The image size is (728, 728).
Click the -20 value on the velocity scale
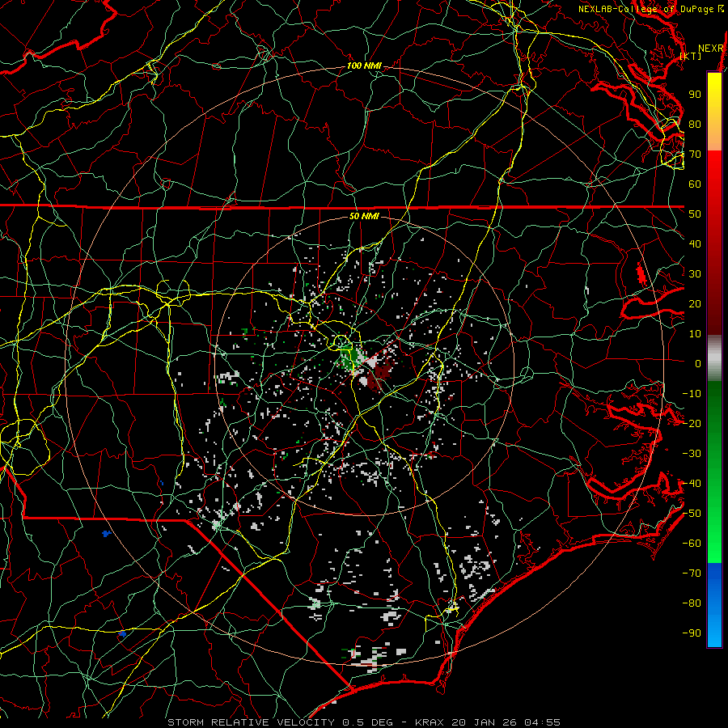click(692, 423)
